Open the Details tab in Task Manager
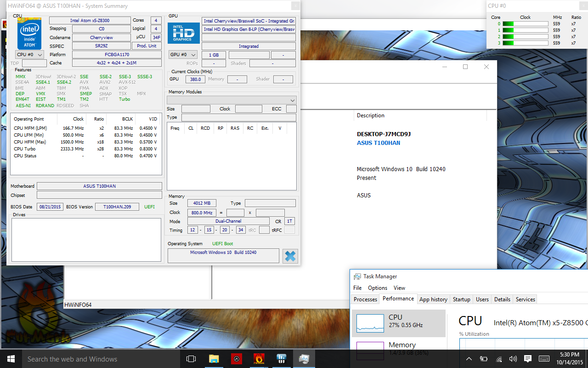Image resolution: width=588 pixels, height=368 pixels. [502, 299]
